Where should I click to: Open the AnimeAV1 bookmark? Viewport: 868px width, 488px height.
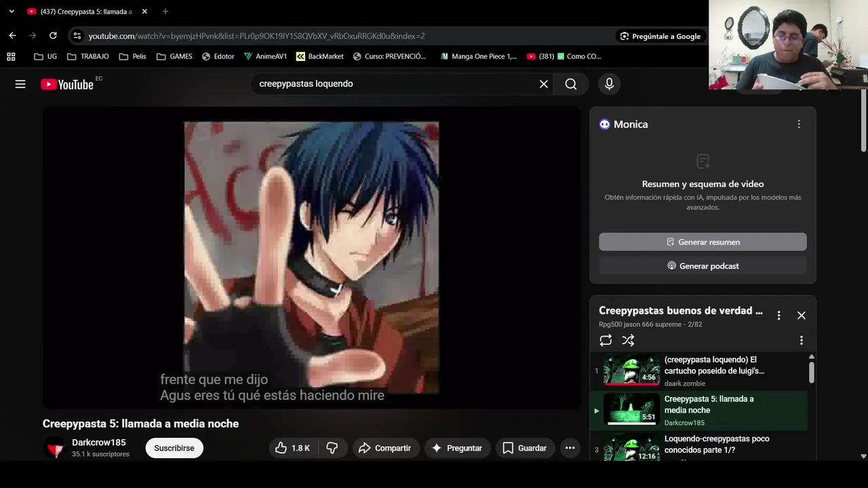point(265,56)
